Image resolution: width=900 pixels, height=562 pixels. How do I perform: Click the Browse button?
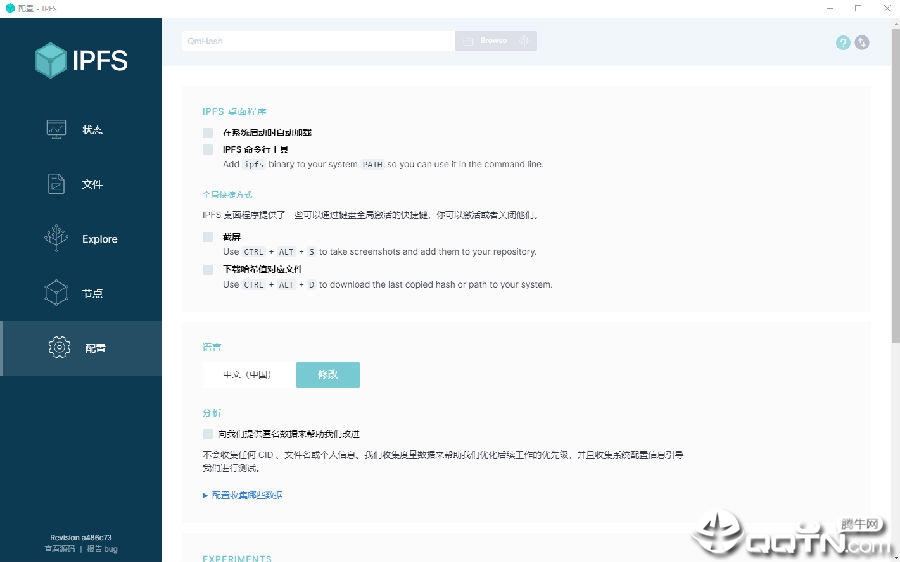pyautogui.click(x=496, y=41)
